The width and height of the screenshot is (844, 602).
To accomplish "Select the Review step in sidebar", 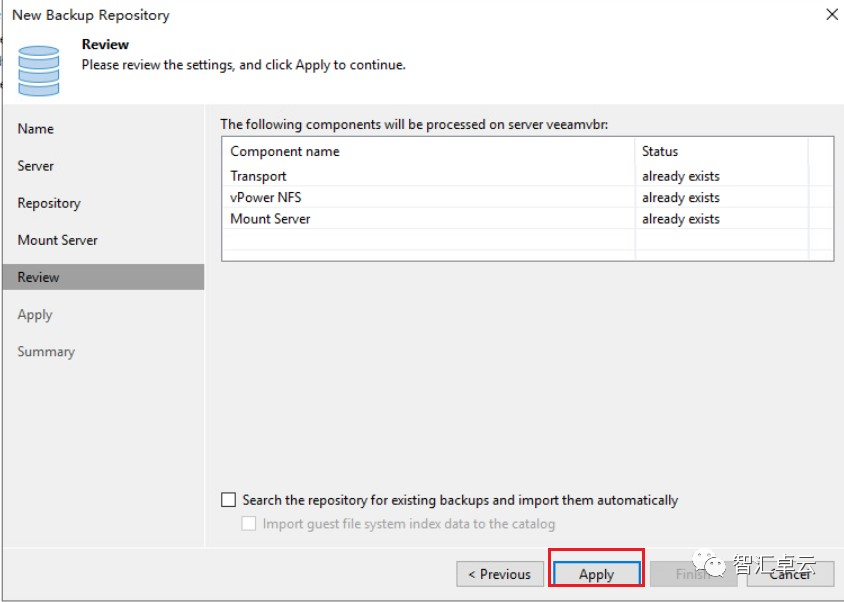I will tap(103, 277).
